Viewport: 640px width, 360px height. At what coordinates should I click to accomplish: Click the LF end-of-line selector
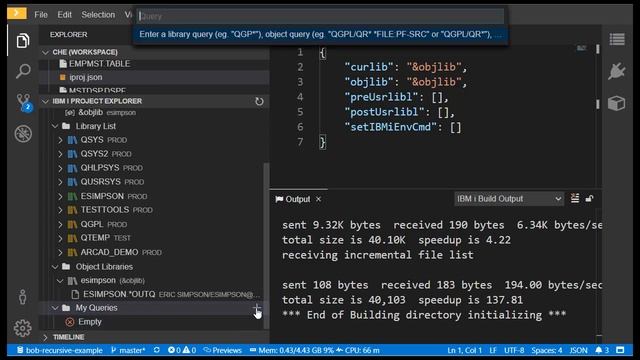(x=493, y=350)
